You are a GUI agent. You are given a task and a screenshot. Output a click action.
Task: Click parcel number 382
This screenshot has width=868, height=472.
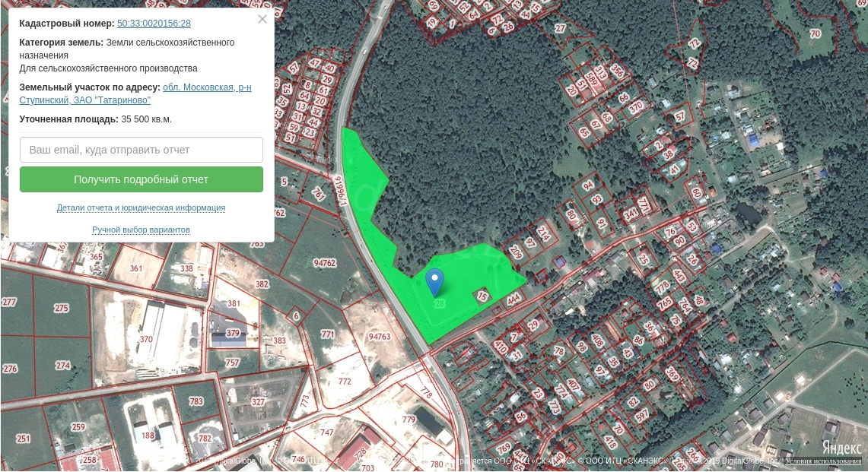(x=262, y=284)
